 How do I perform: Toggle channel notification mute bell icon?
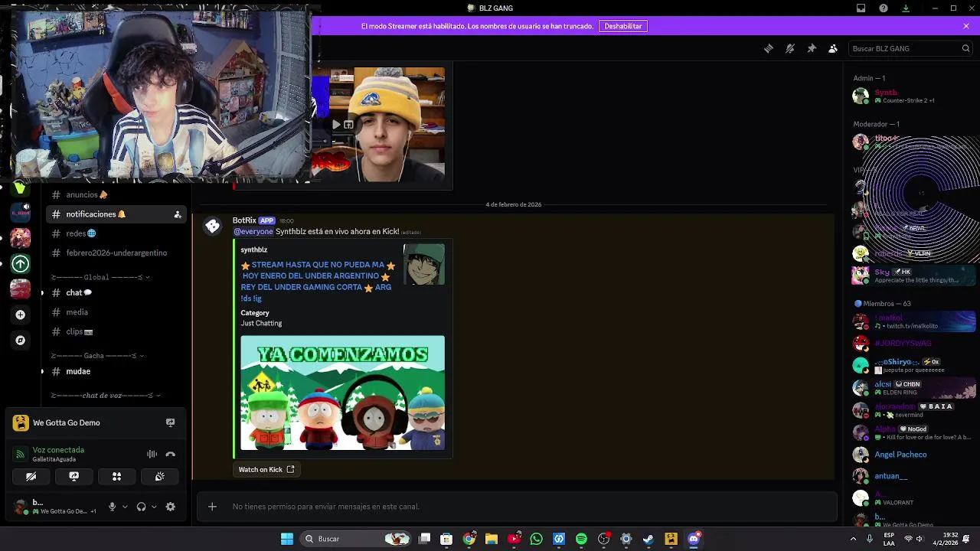790,48
